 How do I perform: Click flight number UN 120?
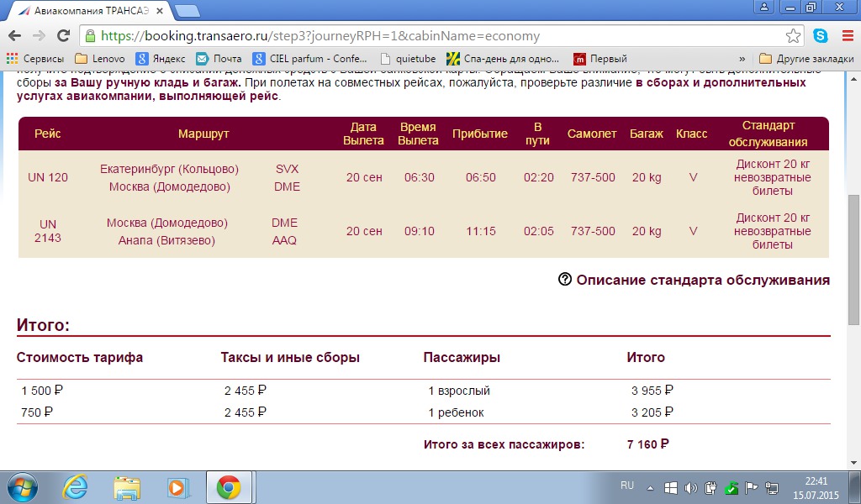(x=48, y=178)
